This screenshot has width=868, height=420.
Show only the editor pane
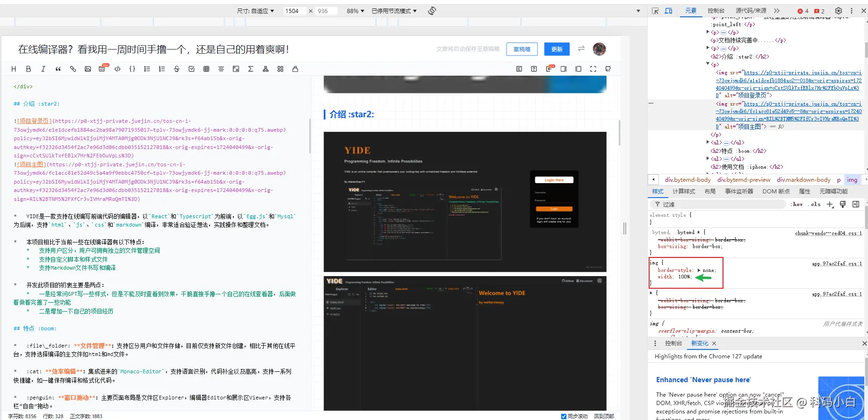point(564,69)
